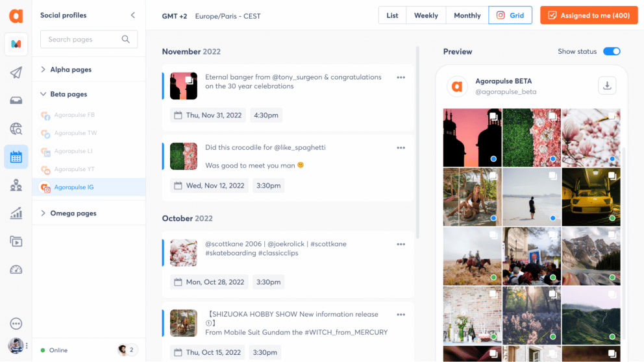Image resolution: width=644 pixels, height=362 pixels.
Task: Open the cherry blossom post thumbnail in list
Action: point(184,253)
